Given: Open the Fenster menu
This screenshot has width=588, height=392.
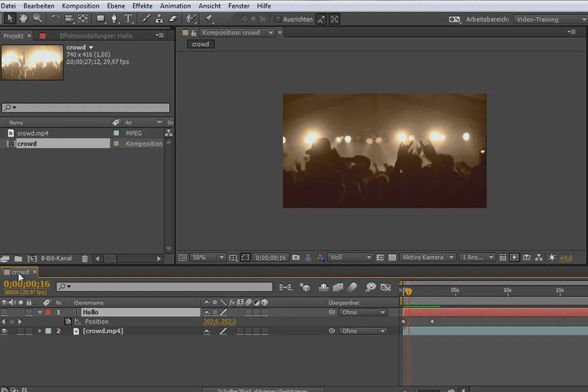Looking at the screenshot, I should point(239,6).
